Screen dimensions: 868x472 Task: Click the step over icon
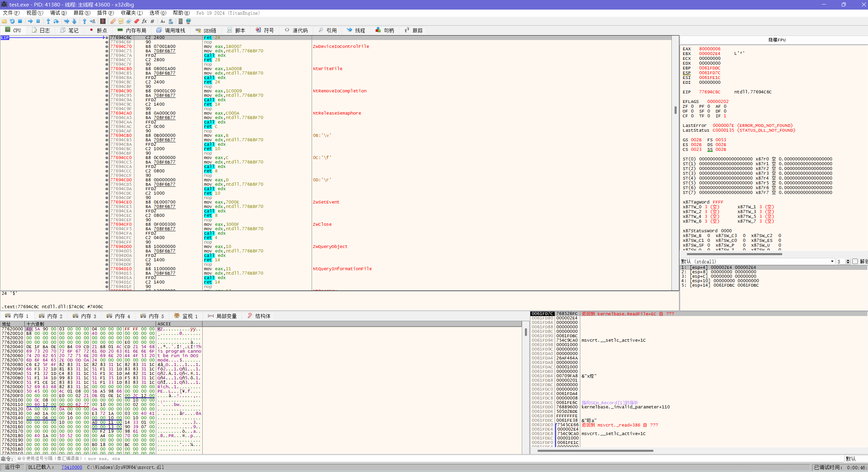tap(56, 21)
